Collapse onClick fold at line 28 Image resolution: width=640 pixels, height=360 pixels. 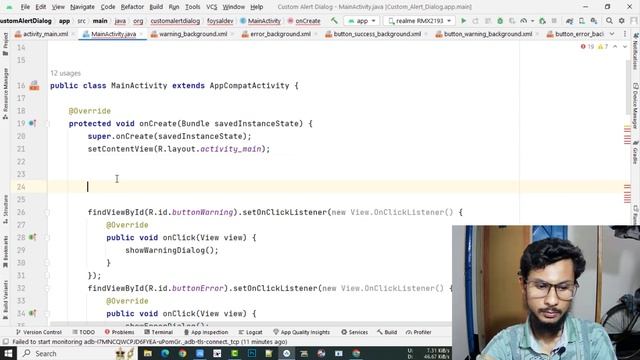tap(47, 237)
